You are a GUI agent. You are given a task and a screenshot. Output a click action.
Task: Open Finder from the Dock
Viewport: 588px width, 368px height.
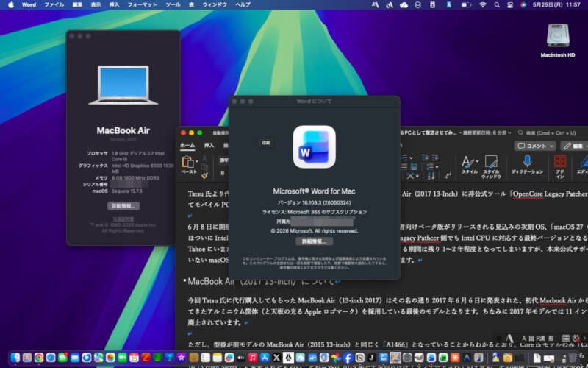(x=15, y=358)
